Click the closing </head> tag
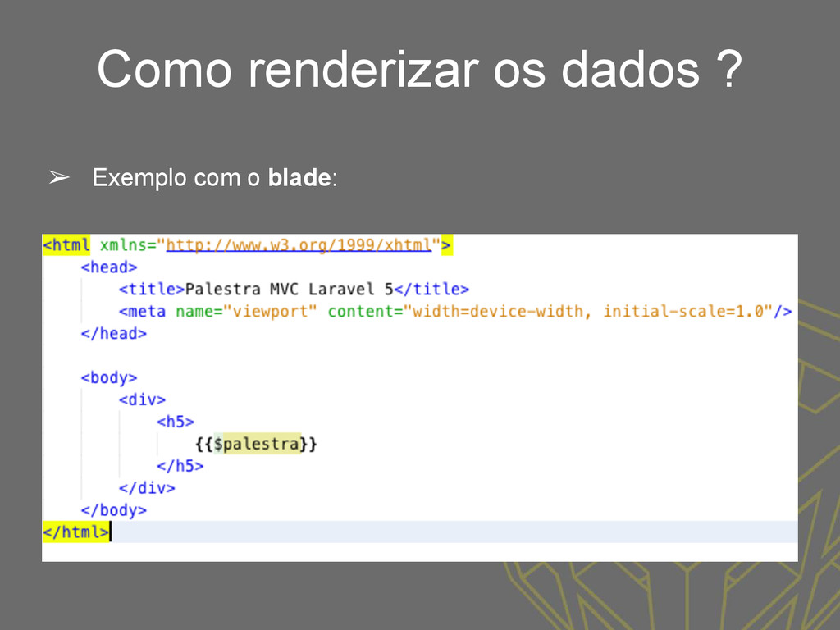 113,334
